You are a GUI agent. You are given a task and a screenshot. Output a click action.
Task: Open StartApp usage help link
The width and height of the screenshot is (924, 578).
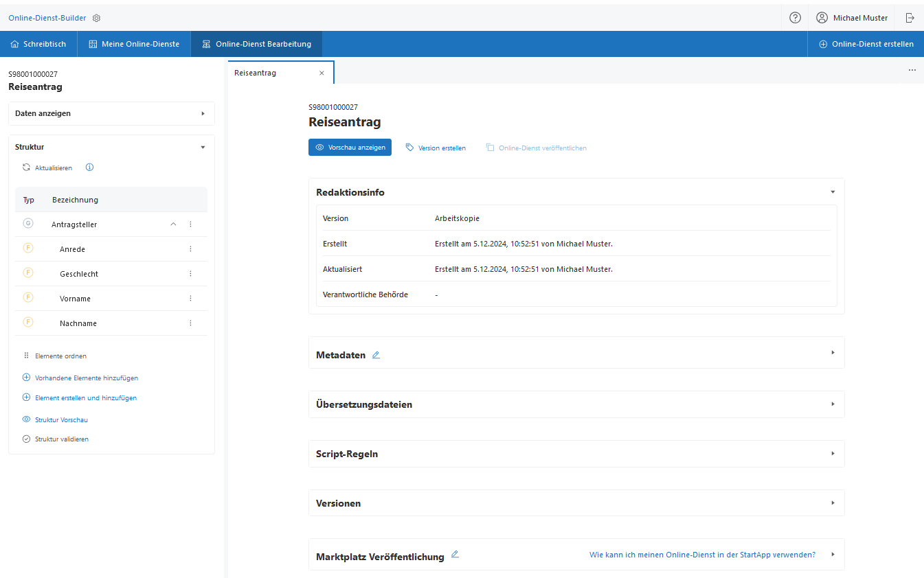702,555
